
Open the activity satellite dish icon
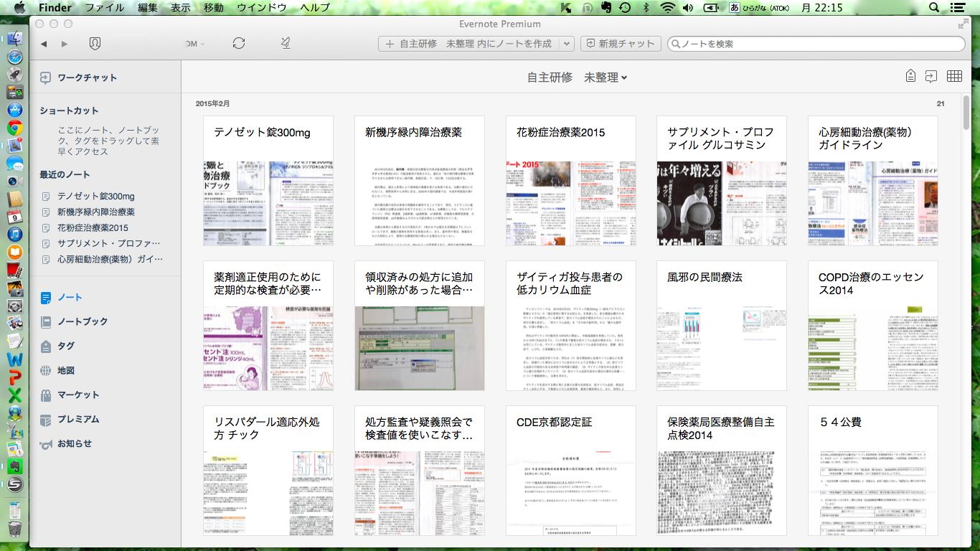click(286, 43)
